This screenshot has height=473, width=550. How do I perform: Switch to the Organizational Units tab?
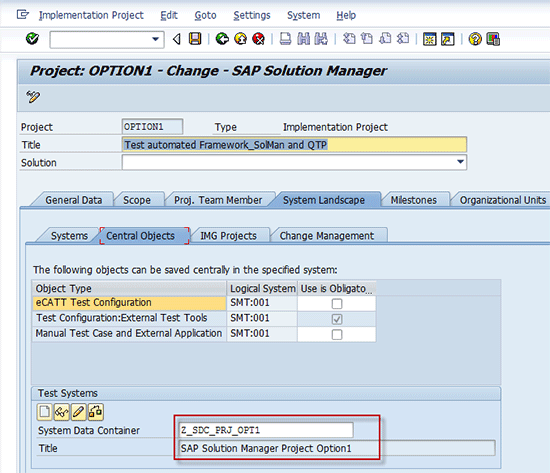(503, 200)
